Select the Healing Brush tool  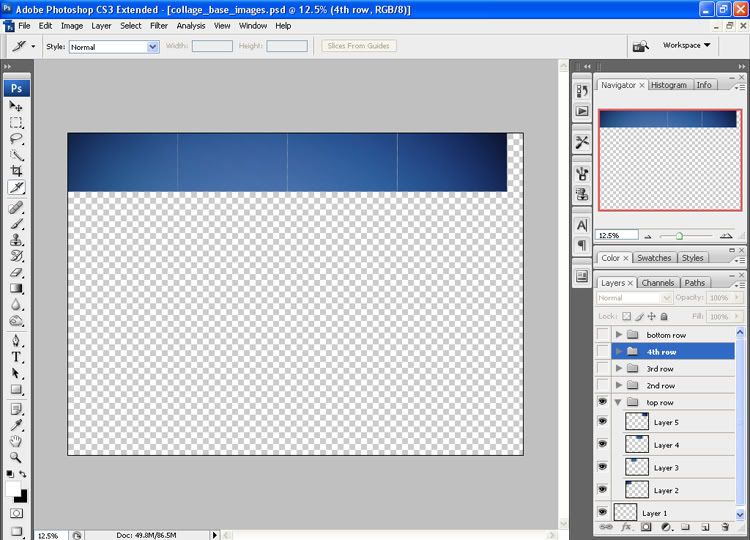16,207
